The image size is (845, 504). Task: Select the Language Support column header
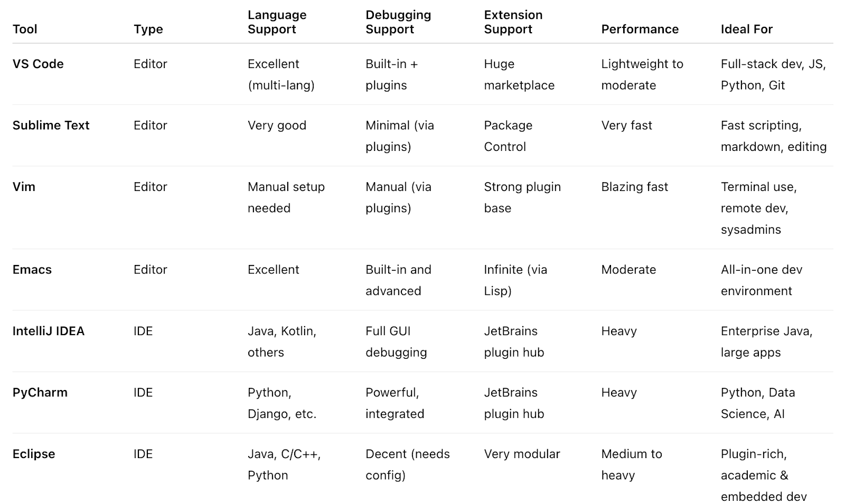tap(277, 22)
